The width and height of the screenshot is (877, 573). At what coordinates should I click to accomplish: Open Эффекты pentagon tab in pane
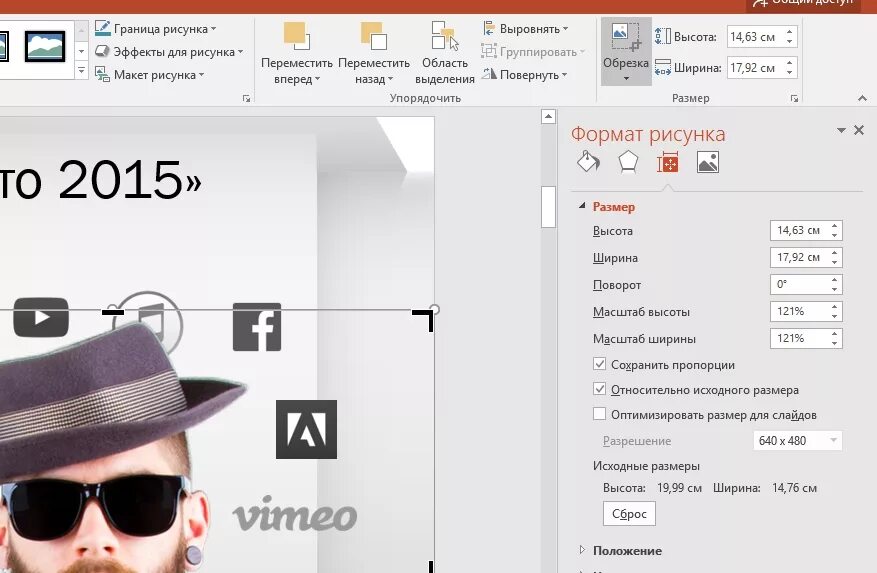628,163
